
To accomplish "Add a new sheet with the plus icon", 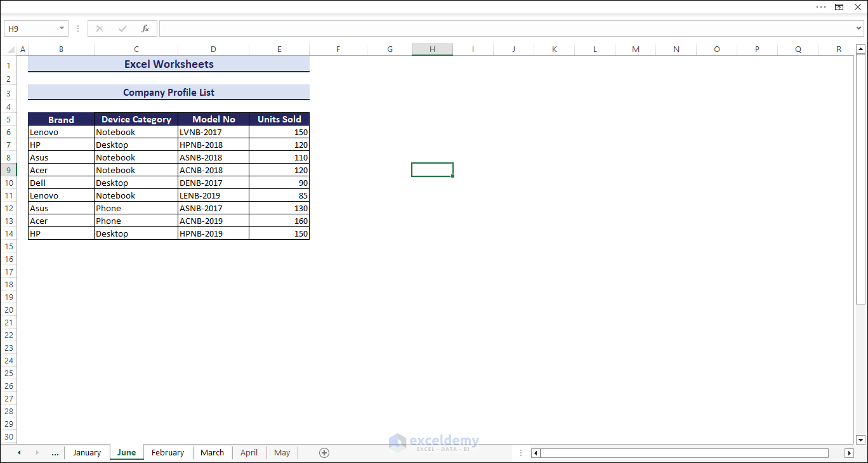I will [x=324, y=453].
